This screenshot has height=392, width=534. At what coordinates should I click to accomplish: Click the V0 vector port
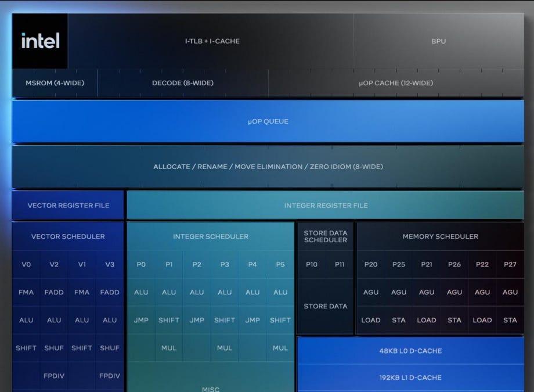click(x=26, y=264)
